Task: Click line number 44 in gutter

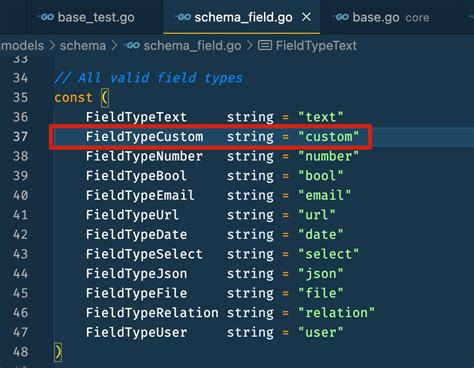Action: 20,274
